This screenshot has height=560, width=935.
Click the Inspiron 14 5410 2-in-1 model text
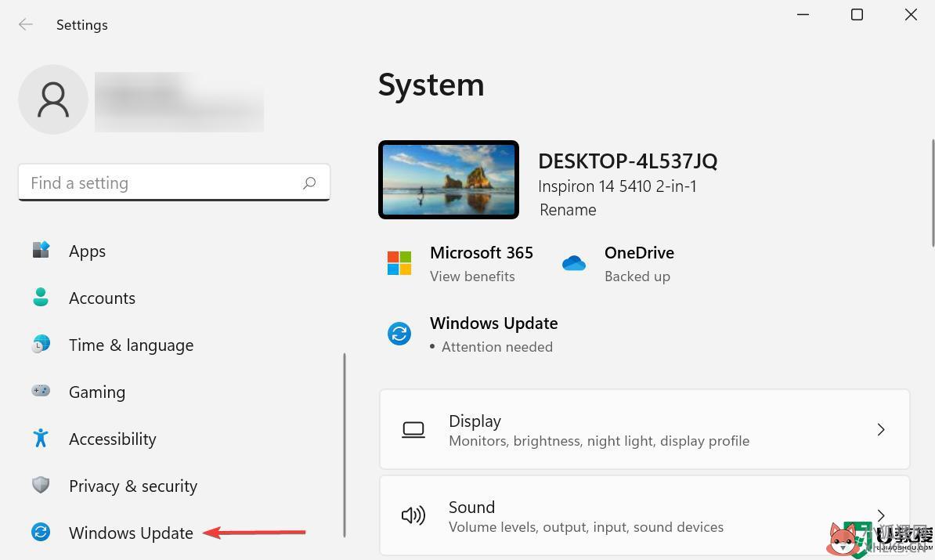[x=617, y=186]
